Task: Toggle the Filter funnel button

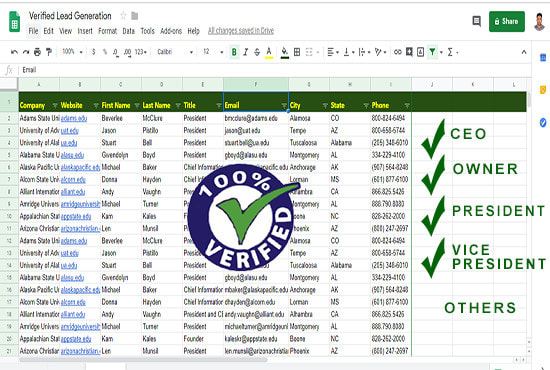Action: (432, 52)
